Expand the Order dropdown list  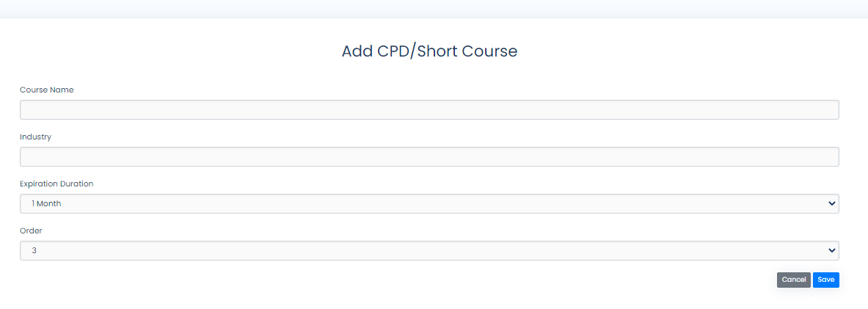click(x=429, y=251)
